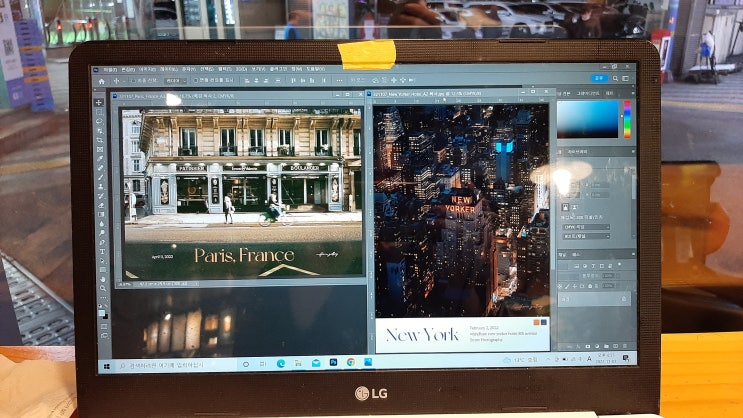
Task: Open the Layers panel flyout menu
Action: point(633,255)
